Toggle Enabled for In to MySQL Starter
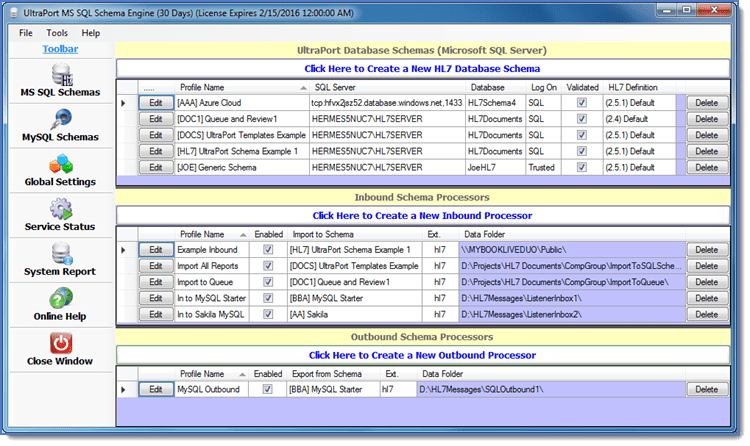750x446 pixels. pyautogui.click(x=268, y=298)
